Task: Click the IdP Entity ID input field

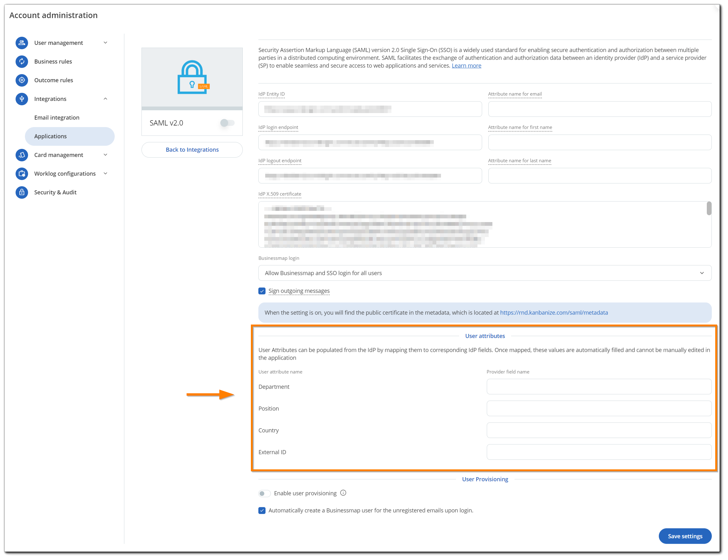Action: pyautogui.click(x=370, y=109)
